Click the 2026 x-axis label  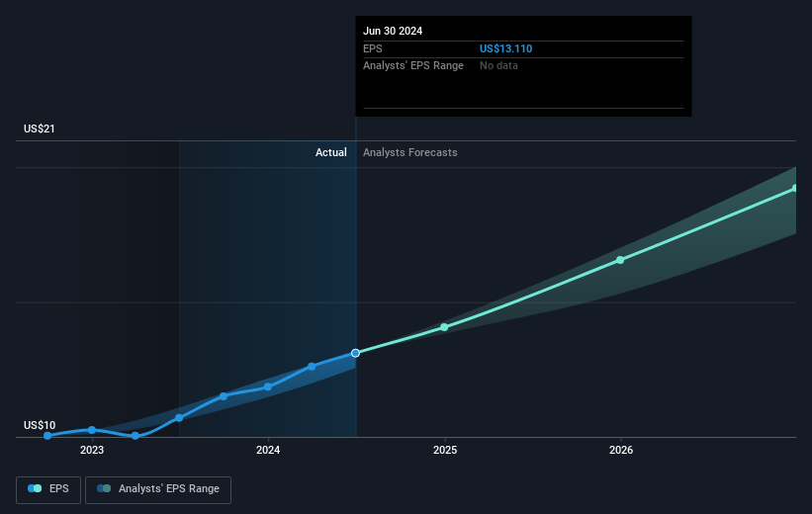[621, 451]
